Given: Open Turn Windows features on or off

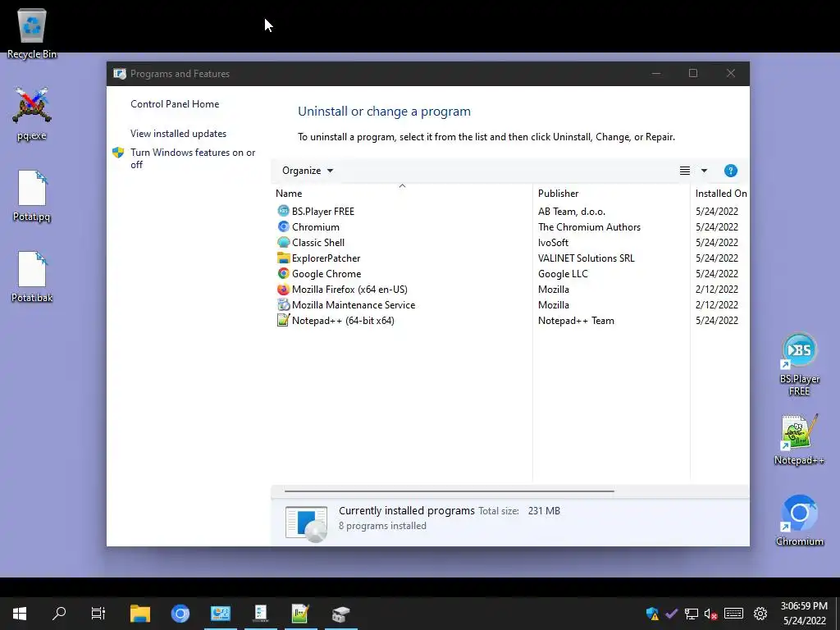Looking at the screenshot, I should point(193,158).
